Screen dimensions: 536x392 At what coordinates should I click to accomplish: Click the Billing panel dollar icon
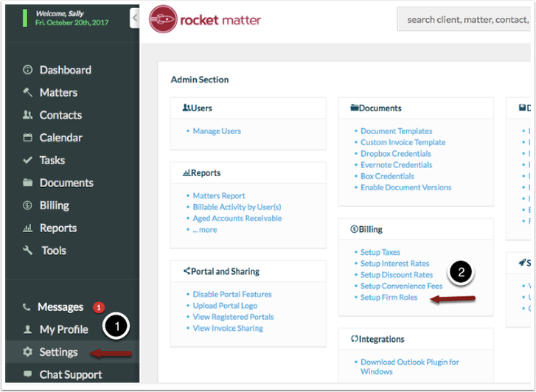[354, 229]
